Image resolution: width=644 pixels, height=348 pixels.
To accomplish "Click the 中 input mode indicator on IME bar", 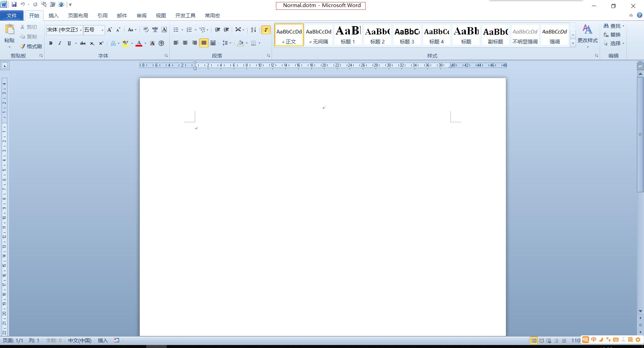I will (x=594, y=340).
